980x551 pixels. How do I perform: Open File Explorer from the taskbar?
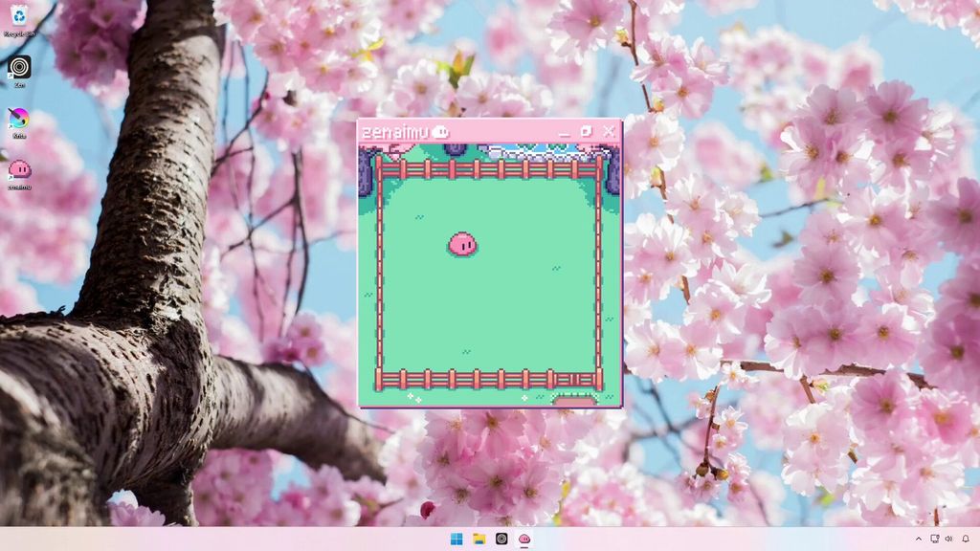coord(479,539)
